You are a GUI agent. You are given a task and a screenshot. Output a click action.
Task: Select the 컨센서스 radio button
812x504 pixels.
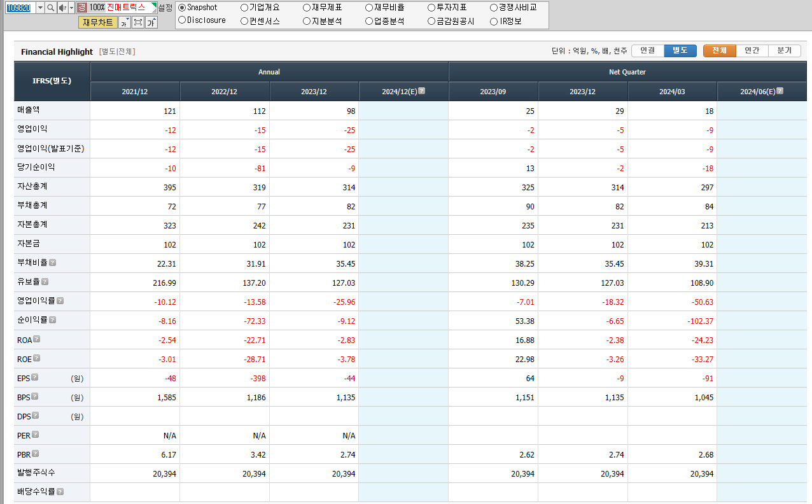[x=244, y=21]
